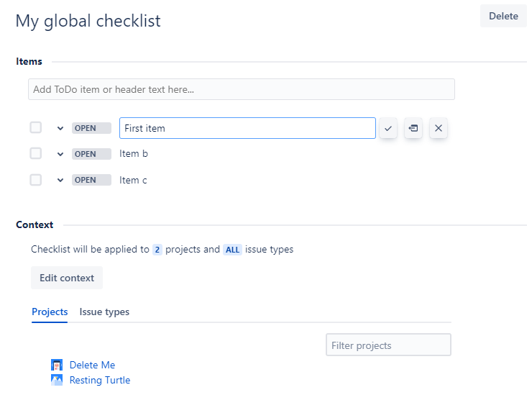Expand the Item c status chevron
The height and width of the screenshot is (395, 532).
pos(60,181)
